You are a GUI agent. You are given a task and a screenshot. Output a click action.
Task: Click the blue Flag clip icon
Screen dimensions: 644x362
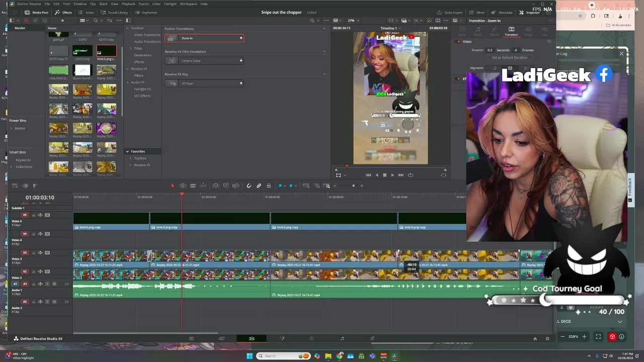[x=280, y=186]
